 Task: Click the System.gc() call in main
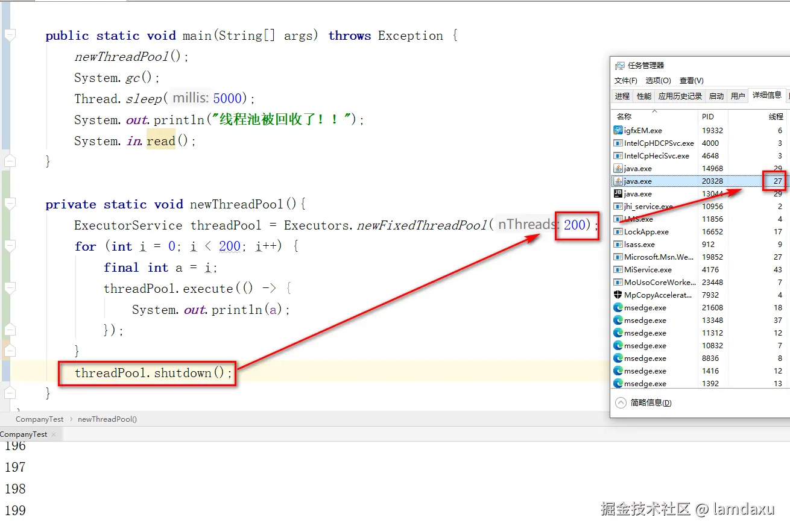[117, 78]
